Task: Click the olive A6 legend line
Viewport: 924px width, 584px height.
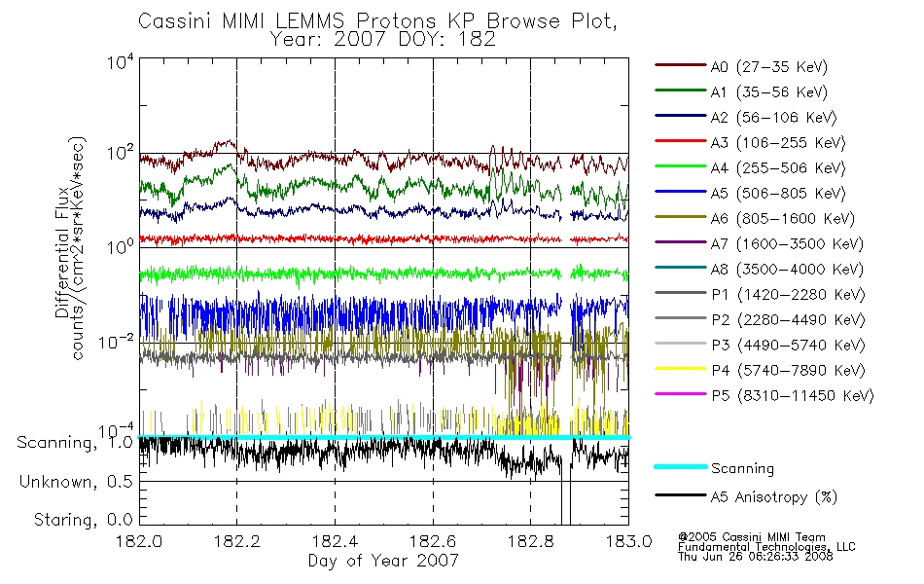Action: (681, 217)
